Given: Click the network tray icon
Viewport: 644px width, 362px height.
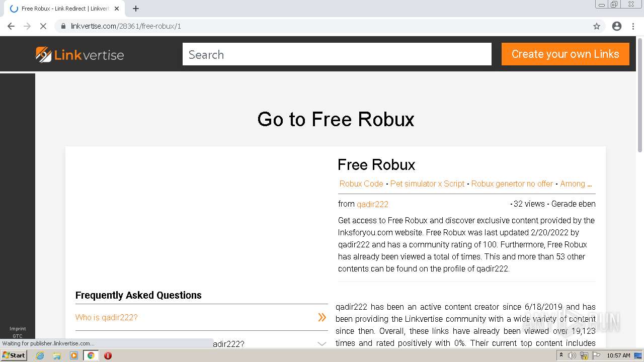Looking at the screenshot, I should (x=584, y=355).
